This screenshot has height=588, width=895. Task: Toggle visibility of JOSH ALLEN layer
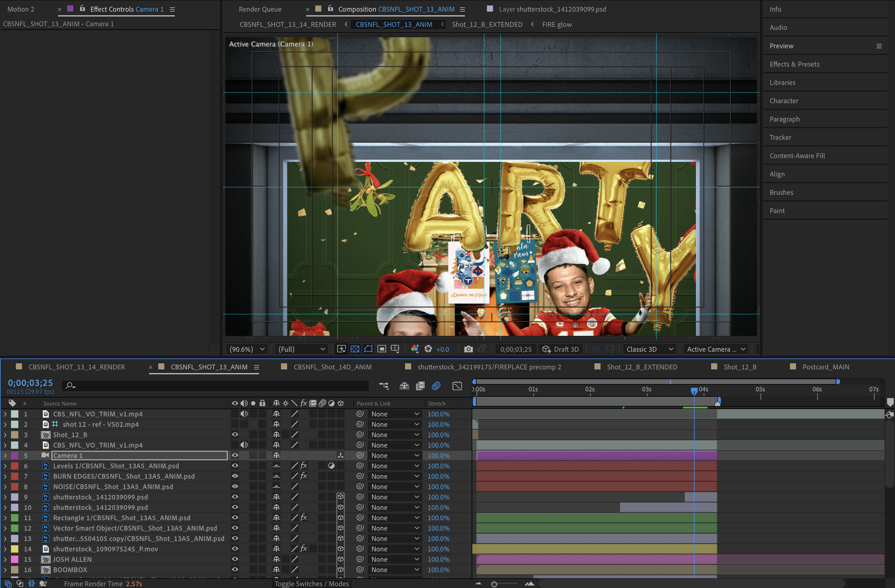(235, 559)
